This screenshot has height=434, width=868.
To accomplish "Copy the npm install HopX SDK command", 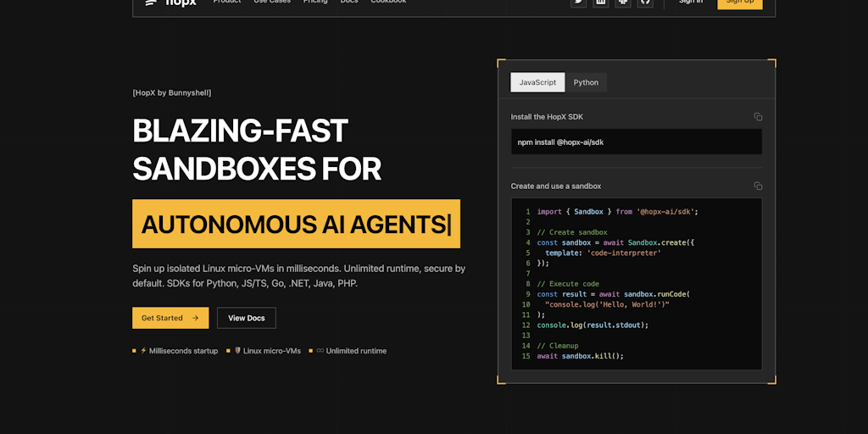I will (x=758, y=117).
